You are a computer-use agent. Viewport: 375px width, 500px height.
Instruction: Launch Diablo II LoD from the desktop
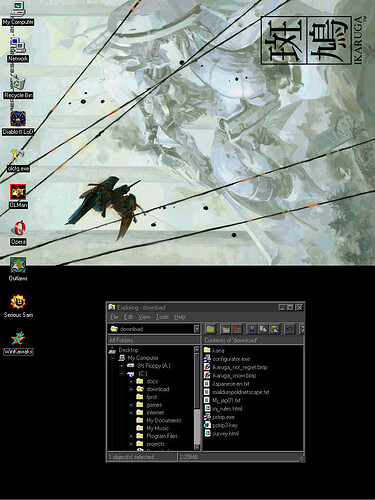(18, 123)
